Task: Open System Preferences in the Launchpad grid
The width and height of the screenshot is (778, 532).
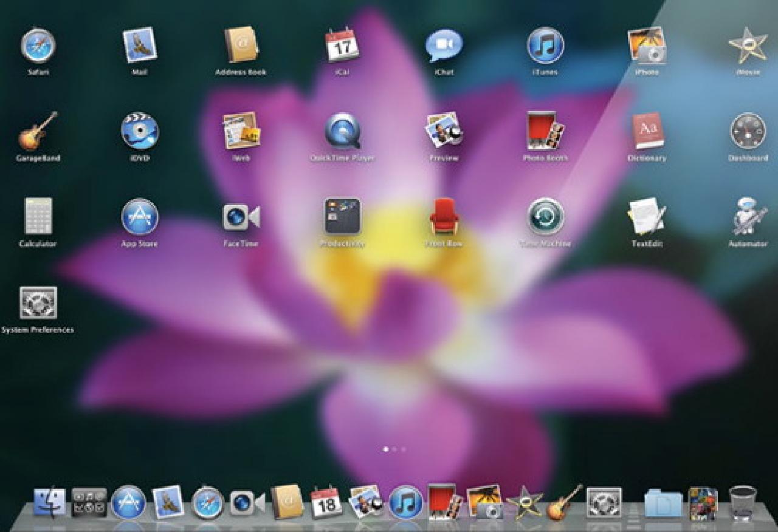Action: pyautogui.click(x=38, y=303)
